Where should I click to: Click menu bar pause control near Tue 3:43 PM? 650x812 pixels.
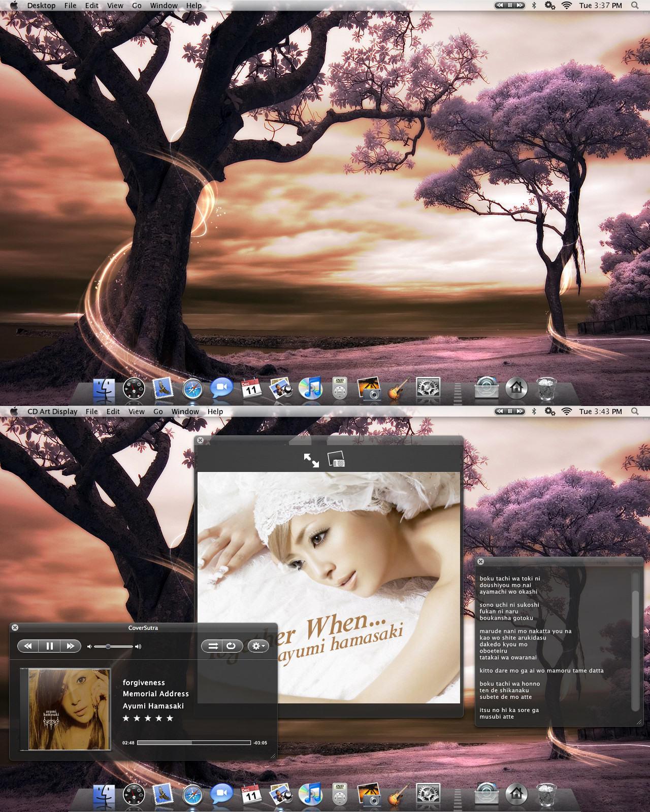pyautogui.click(x=510, y=411)
